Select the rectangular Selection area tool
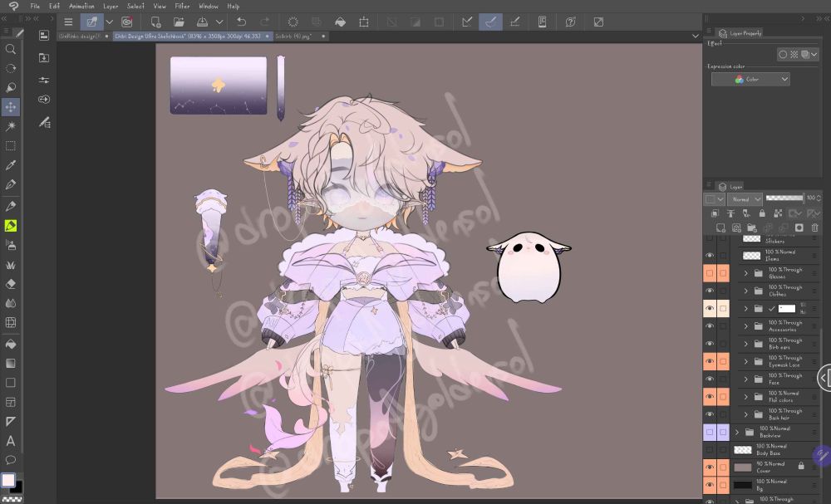This screenshot has width=831, height=504. (x=10, y=145)
